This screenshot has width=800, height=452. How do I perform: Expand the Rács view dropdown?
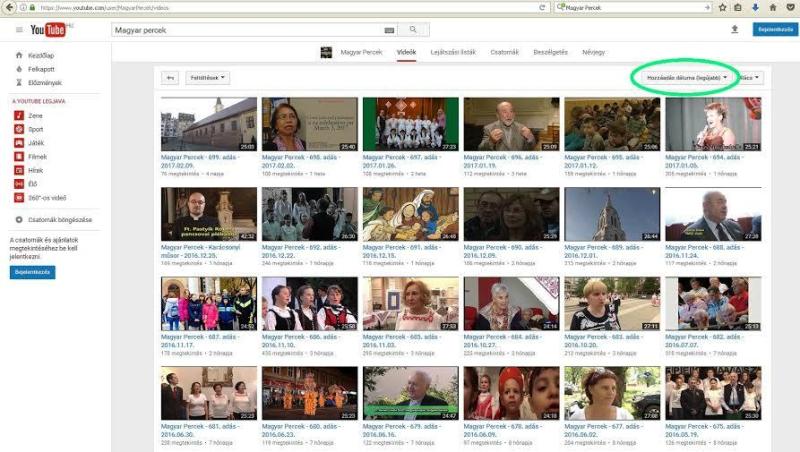(750, 77)
